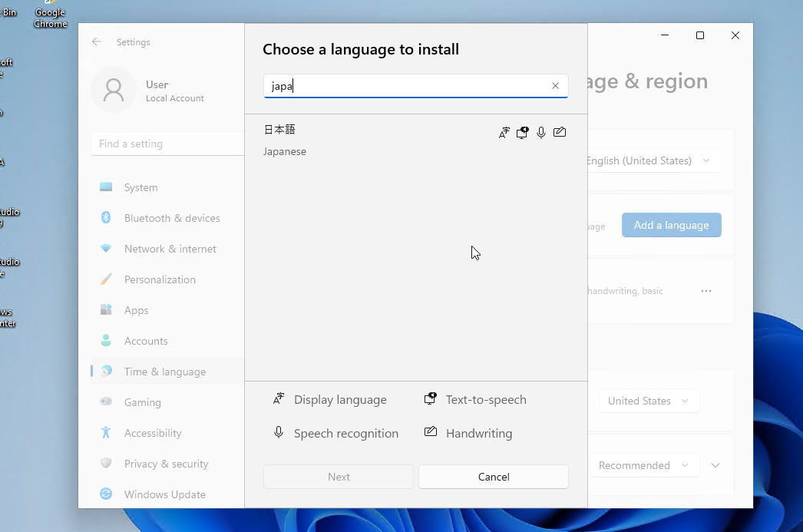
Task: Click in the language search field
Action: (x=407, y=86)
